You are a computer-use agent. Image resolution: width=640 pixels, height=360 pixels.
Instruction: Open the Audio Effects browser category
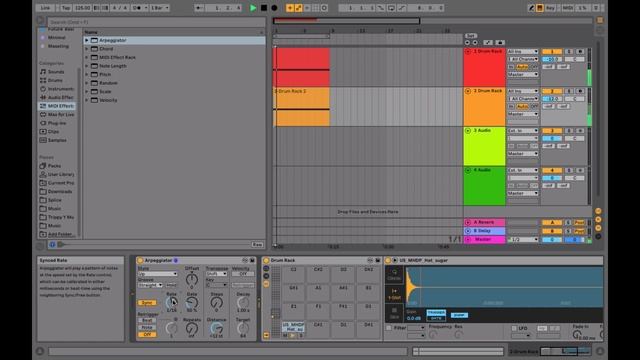click(x=57, y=98)
